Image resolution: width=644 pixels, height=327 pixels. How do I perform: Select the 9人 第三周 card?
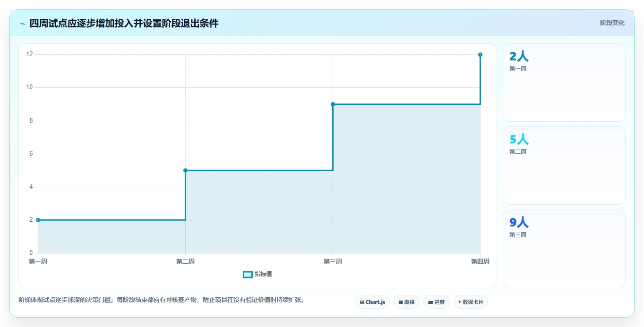pos(564,249)
